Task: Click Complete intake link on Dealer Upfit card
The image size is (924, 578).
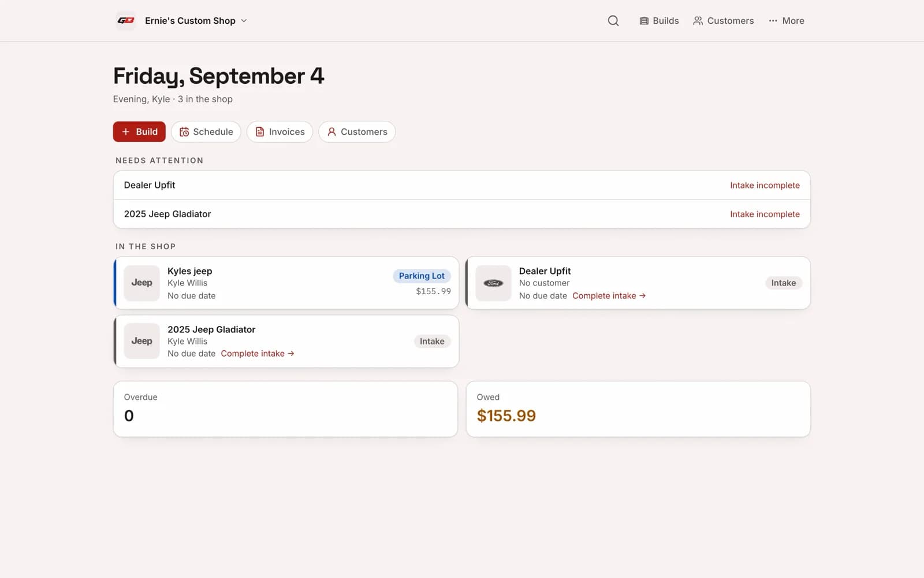Action: (609, 296)
